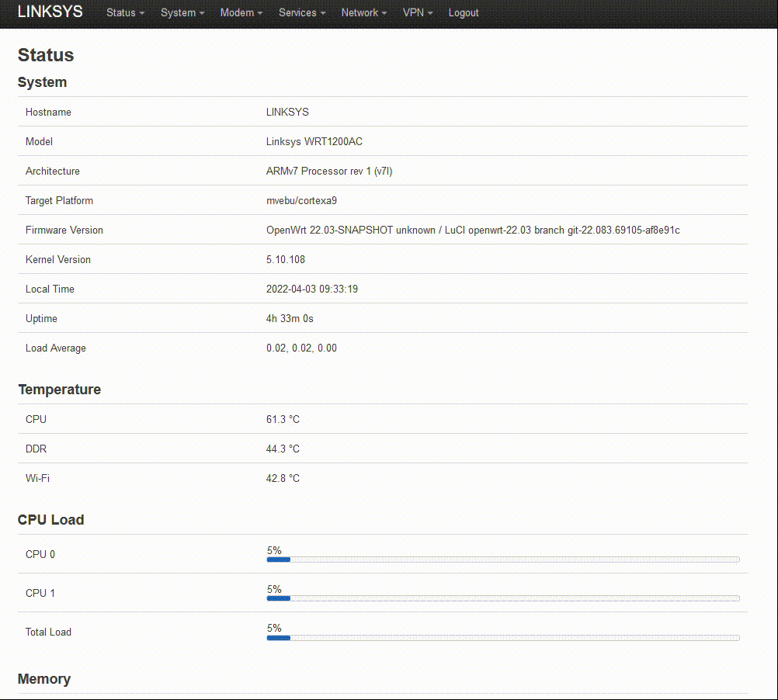This screenshot has width=778, height=700.
Task: Click the System section heading
Action: (x=42, y=82)
